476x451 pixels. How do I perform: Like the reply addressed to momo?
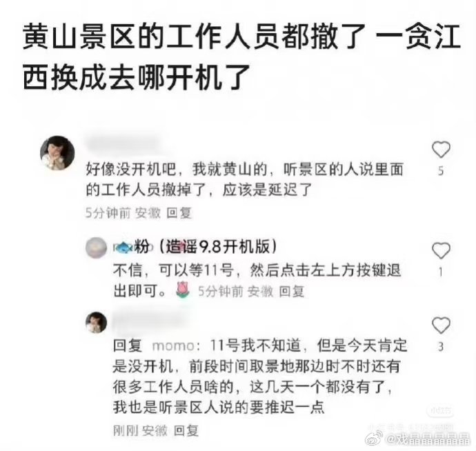coord(441,325)
